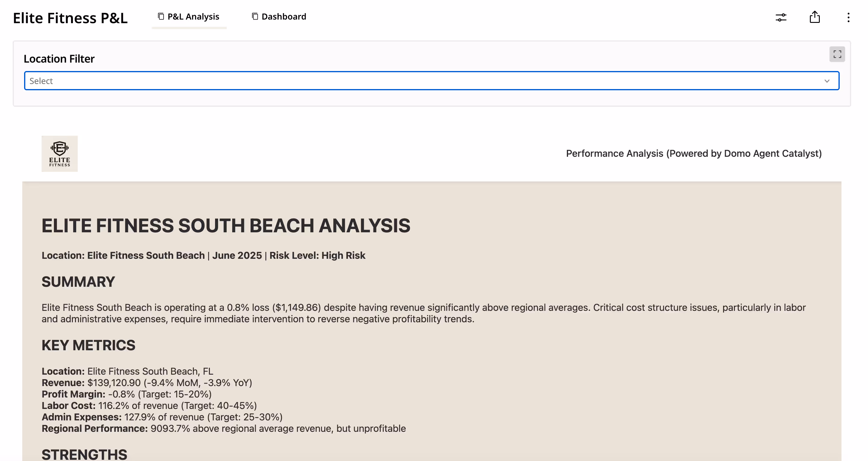Click the Revenue metric line
The image size is (868, 461).
(x=147, y=382)
